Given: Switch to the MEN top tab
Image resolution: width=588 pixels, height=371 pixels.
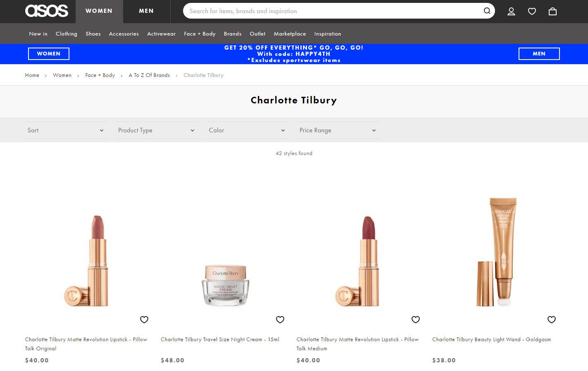Looking at the screenshot, I should click(146, 11).
